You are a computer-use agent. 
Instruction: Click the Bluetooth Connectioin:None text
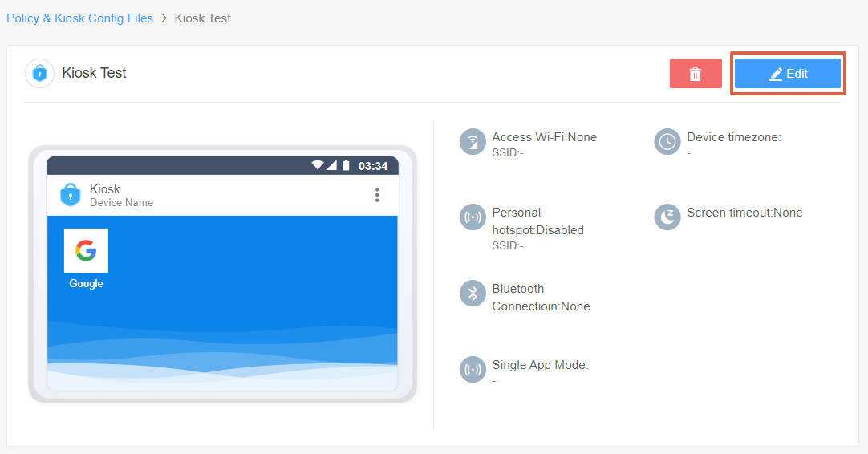541,298
